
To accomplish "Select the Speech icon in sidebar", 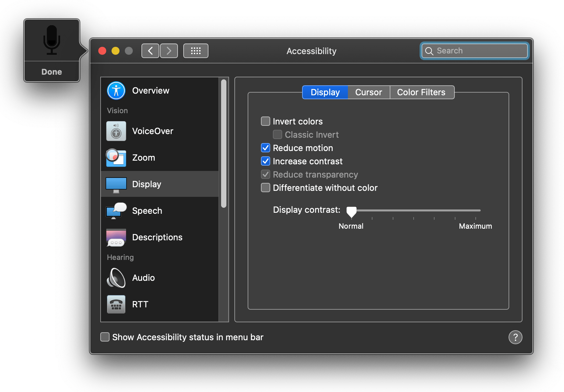I will click(116, 211).
